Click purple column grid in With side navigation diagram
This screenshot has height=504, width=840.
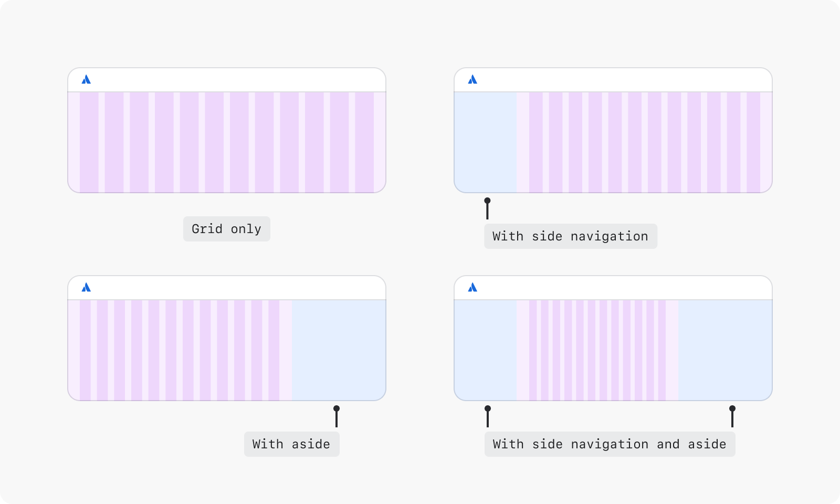pyautogui.click(x=644, y=142)
